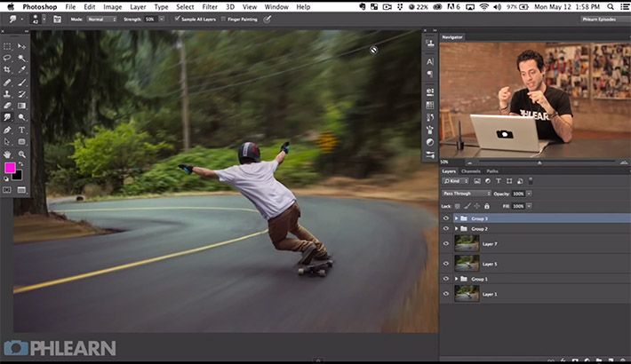Switch to the Paths tab
Screen dimensions: 631x364
[x=492, y=171]
